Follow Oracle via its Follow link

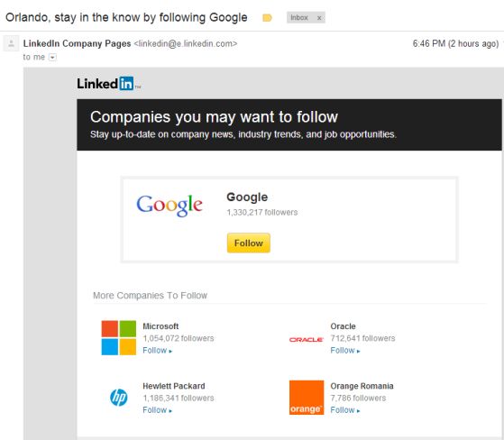click(x=345, y=351)
